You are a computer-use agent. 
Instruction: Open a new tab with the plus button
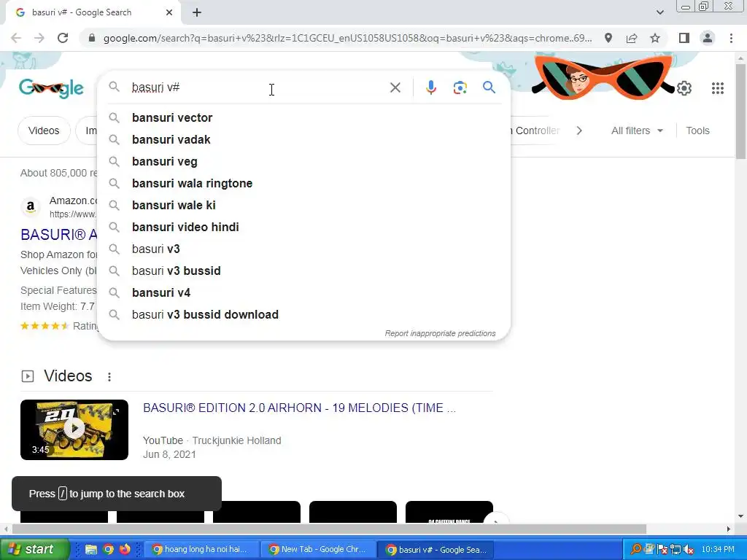197,12
